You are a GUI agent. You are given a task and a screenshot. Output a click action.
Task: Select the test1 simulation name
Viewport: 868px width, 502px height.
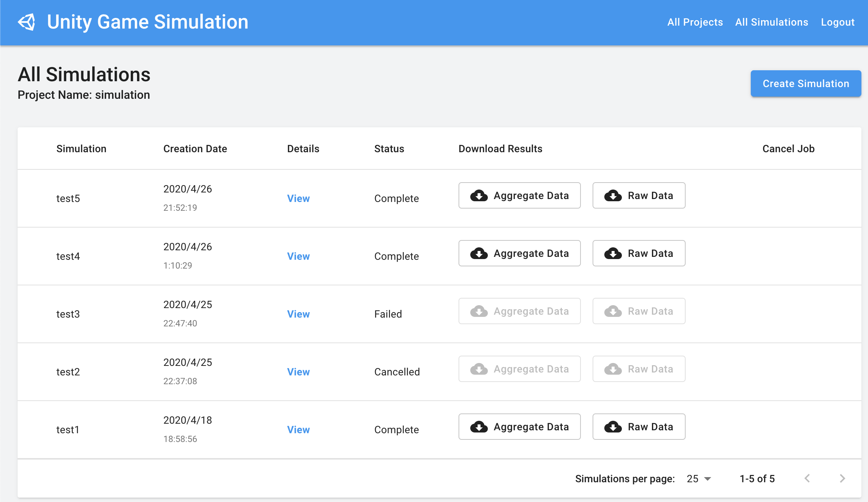[68, 430]
